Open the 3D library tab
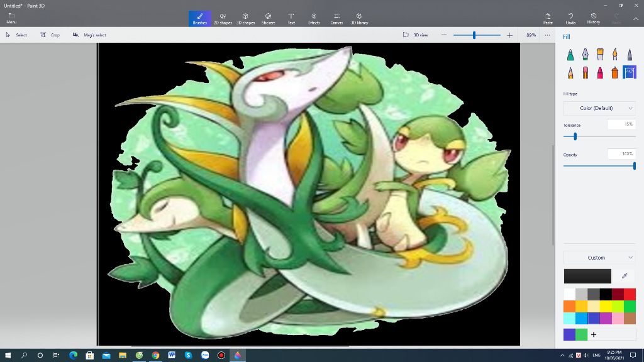The image size is (644, 362). click(x=359, y=18)
